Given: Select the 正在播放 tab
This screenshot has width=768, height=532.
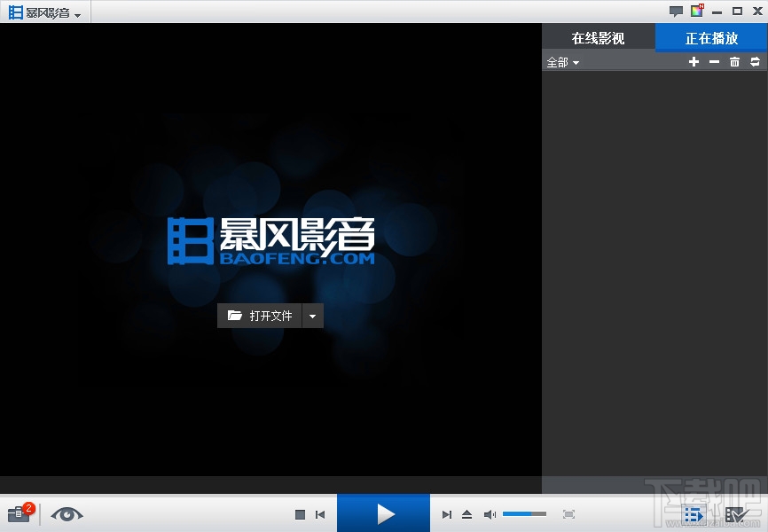Looking at the screenshot, I should pyautogui.click(x=709, y=37).
